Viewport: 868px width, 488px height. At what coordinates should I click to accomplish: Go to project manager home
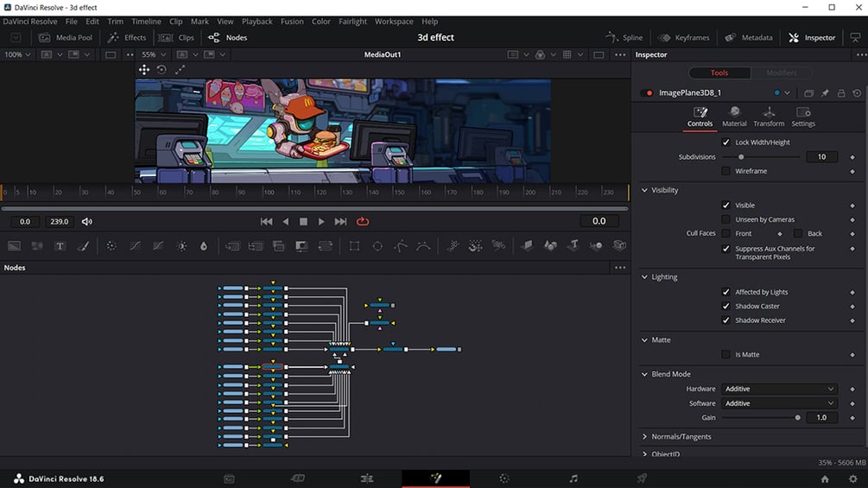[x=825, y=479]
